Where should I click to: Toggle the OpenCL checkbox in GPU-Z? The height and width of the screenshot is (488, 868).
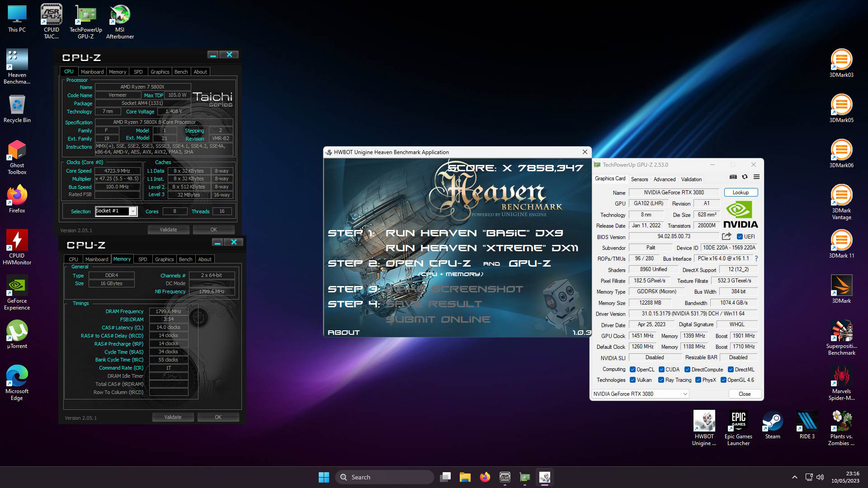pos(632,370)
